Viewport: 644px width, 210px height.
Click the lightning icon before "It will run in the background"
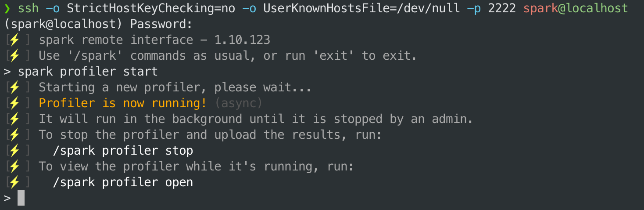14,119
